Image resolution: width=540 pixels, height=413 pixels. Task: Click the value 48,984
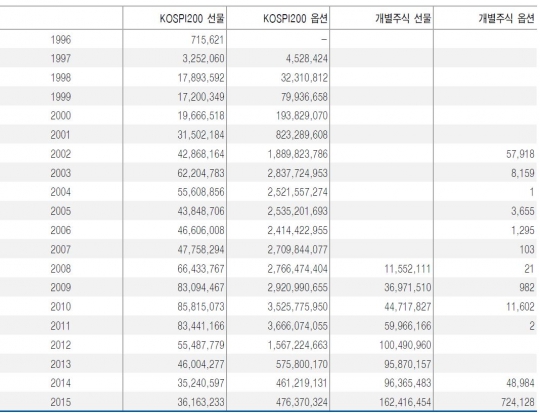point(520,383)
